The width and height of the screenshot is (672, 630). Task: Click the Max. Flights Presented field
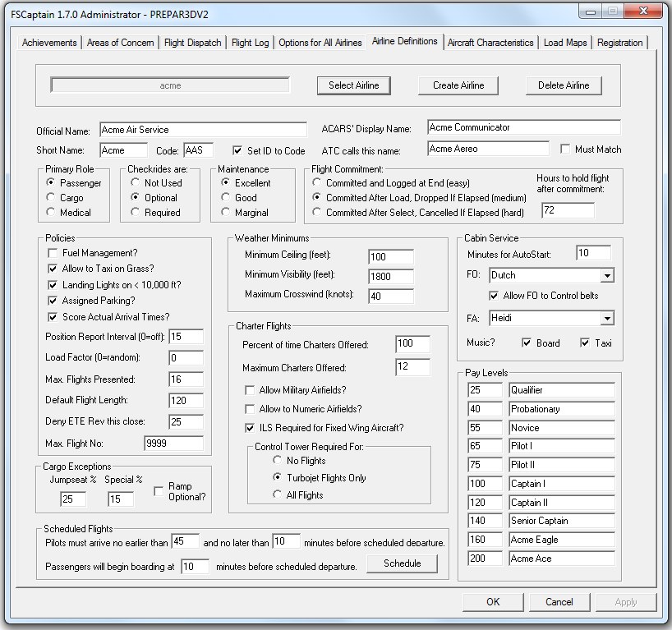(186, 379)
